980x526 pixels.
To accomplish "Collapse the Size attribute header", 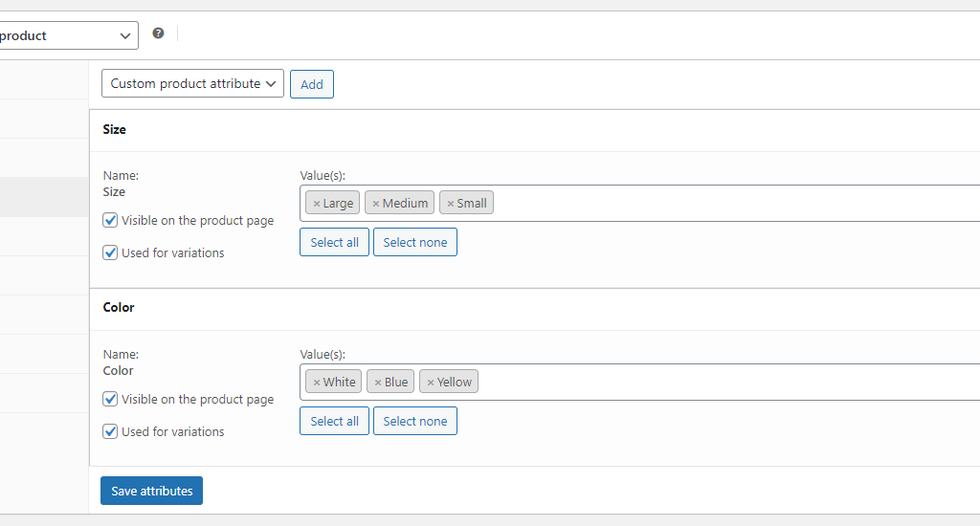I will (x=534, y=130).
